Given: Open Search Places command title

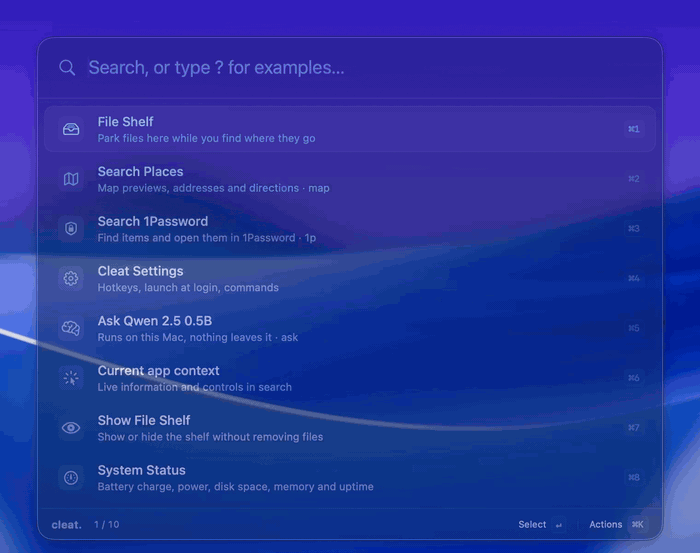Looking at the screenshot, I should [x=140, y=172].
